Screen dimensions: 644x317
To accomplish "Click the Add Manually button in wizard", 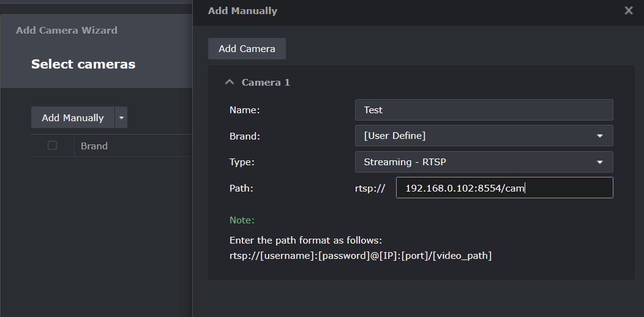I will point(73,117).
